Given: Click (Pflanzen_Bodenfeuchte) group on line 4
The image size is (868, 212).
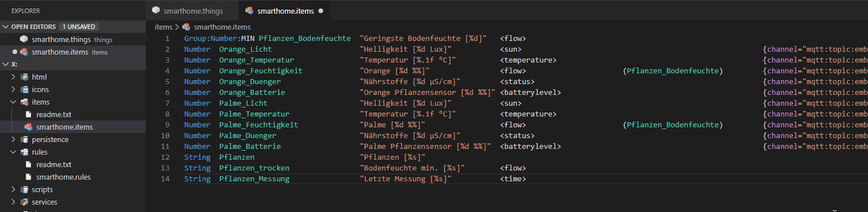Looking at the screenshot, I should 673,71.
